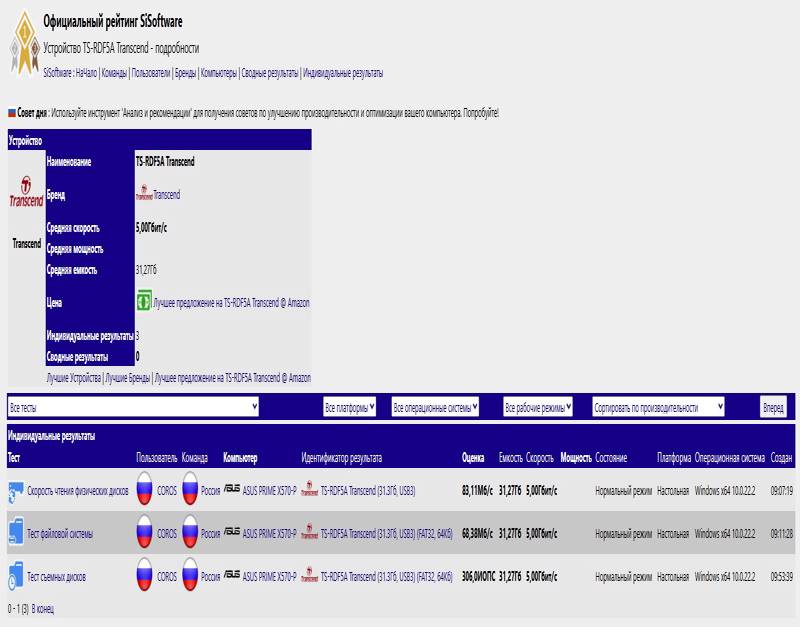The width and height of the screenshot is (800, 627).
Task: Open the 'Сортировать по производительности' sort dropdown
Action: point(658,407)
